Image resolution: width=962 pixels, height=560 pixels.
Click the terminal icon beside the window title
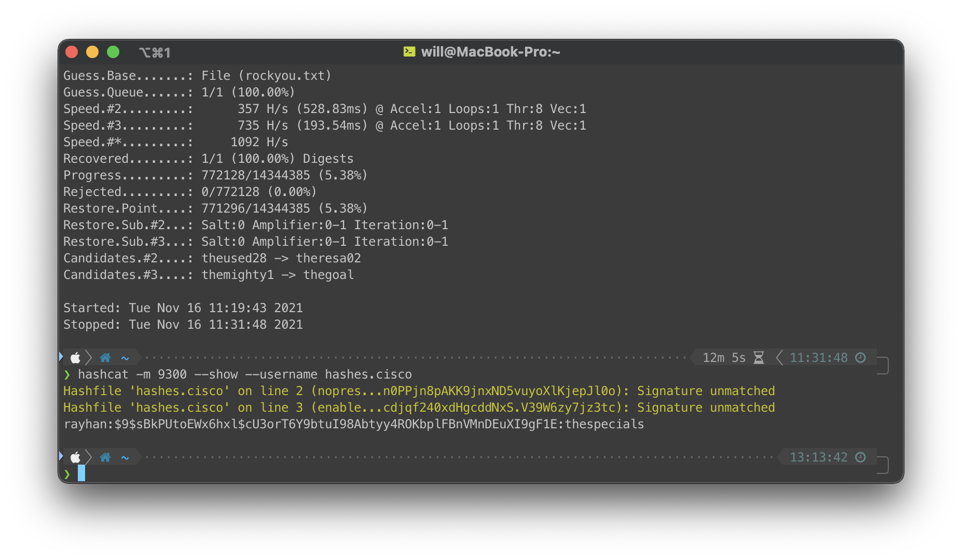[409, 52]
